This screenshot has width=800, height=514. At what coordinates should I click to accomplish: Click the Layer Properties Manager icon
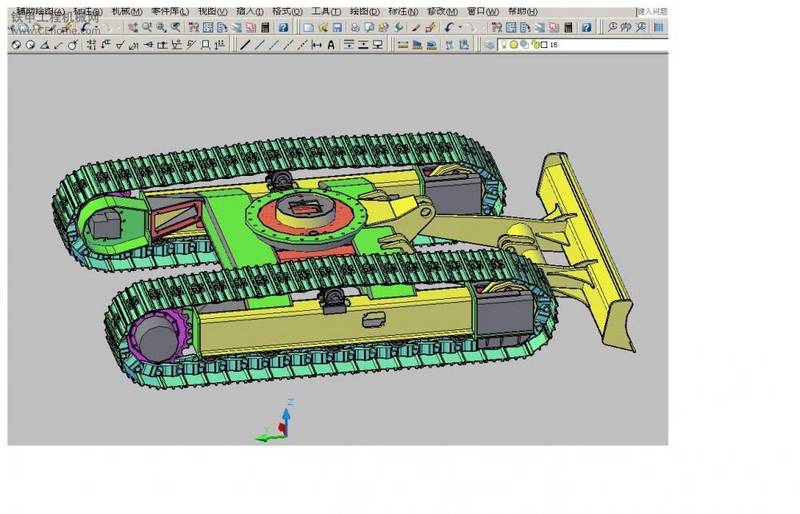click(489, 45)
